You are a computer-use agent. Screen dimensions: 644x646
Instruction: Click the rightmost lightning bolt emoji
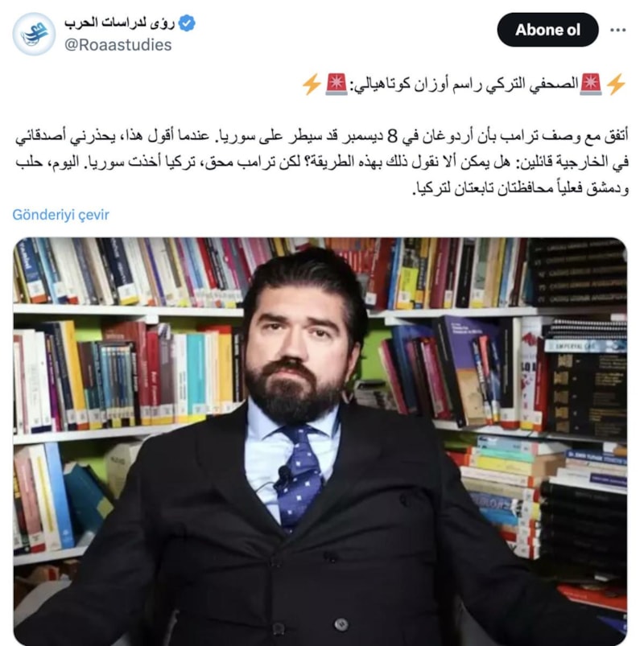point(617,84)
